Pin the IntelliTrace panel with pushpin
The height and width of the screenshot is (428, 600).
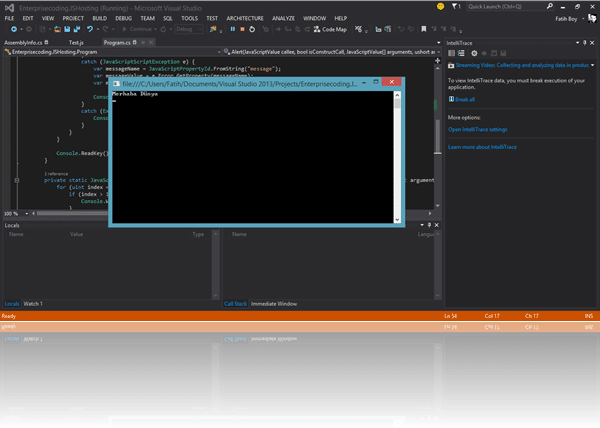coord(585,43)
